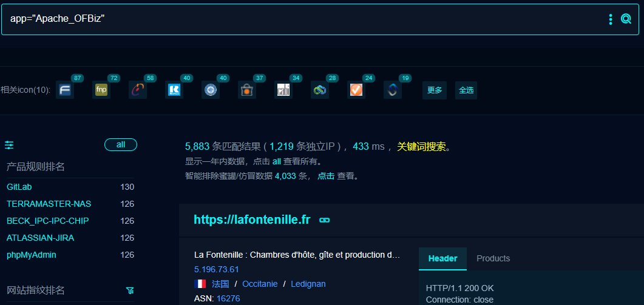Screen dimensions: 644x305
Task: Click the 更多 button
Action: click(x=435, y=90)
